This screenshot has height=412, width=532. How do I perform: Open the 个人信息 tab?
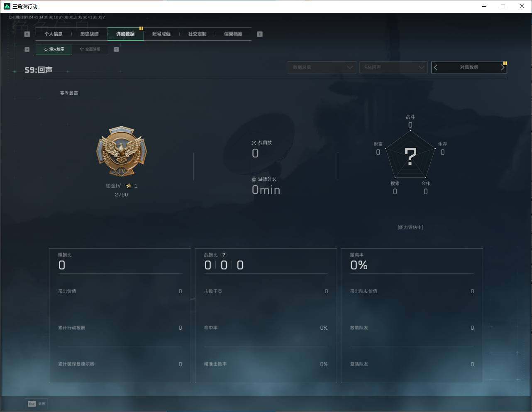54,34
